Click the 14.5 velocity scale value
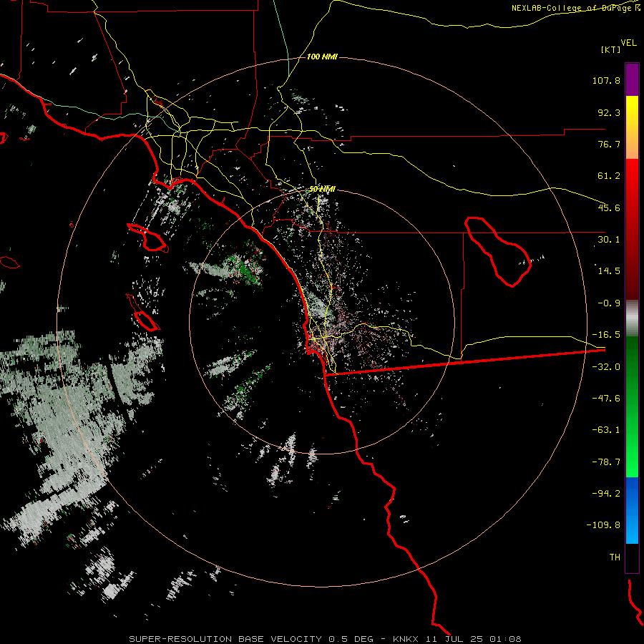Image resolution: width=644 pixels, height=644 pixels. coord(609,271)
